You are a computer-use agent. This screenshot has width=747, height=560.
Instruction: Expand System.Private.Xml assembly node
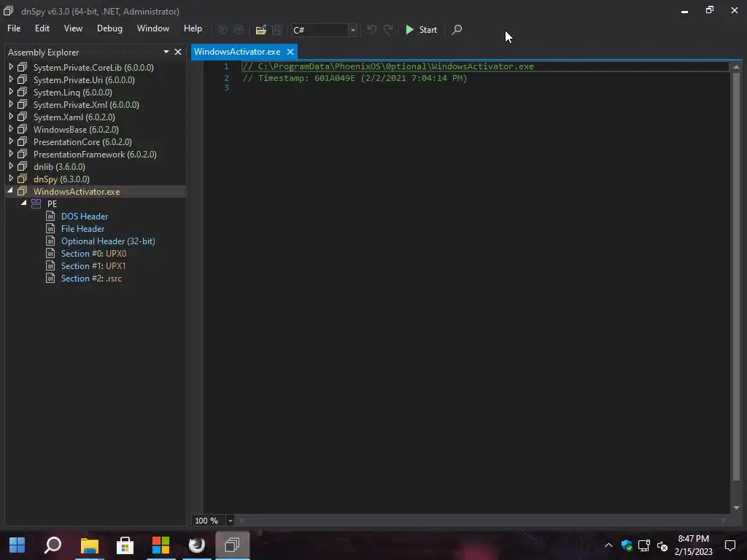coord(11,104)
